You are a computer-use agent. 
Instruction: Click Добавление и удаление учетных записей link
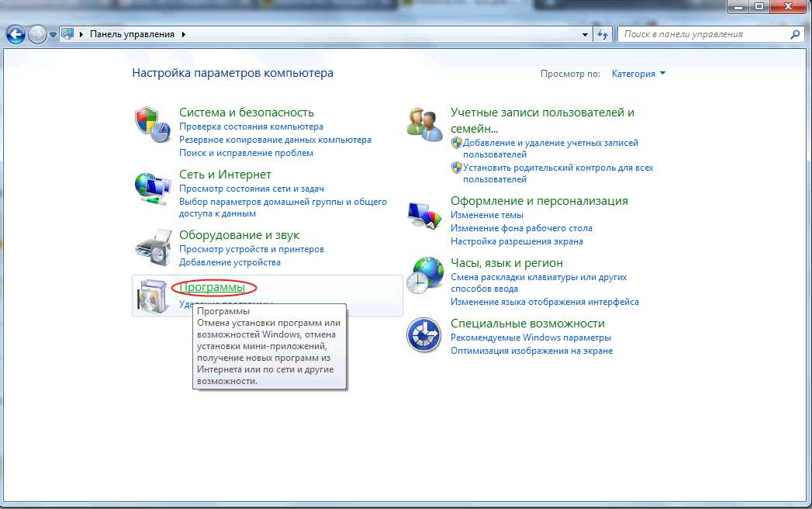551,148
